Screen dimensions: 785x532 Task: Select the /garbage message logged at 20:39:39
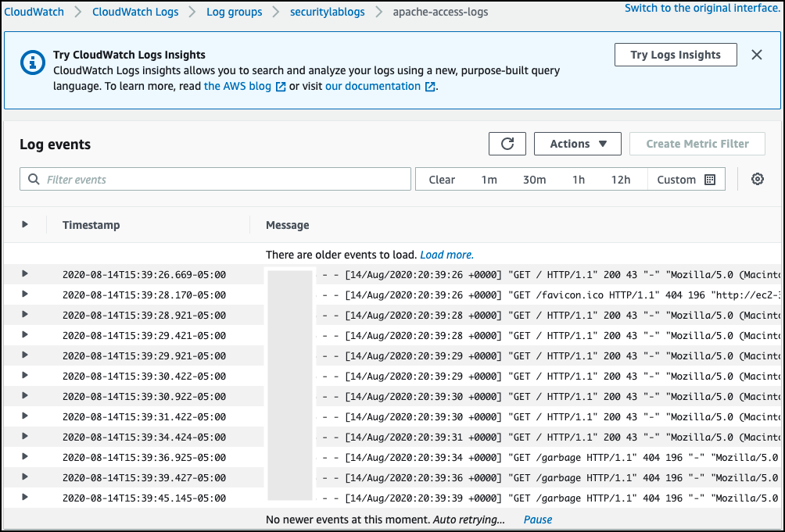point(548,498)
